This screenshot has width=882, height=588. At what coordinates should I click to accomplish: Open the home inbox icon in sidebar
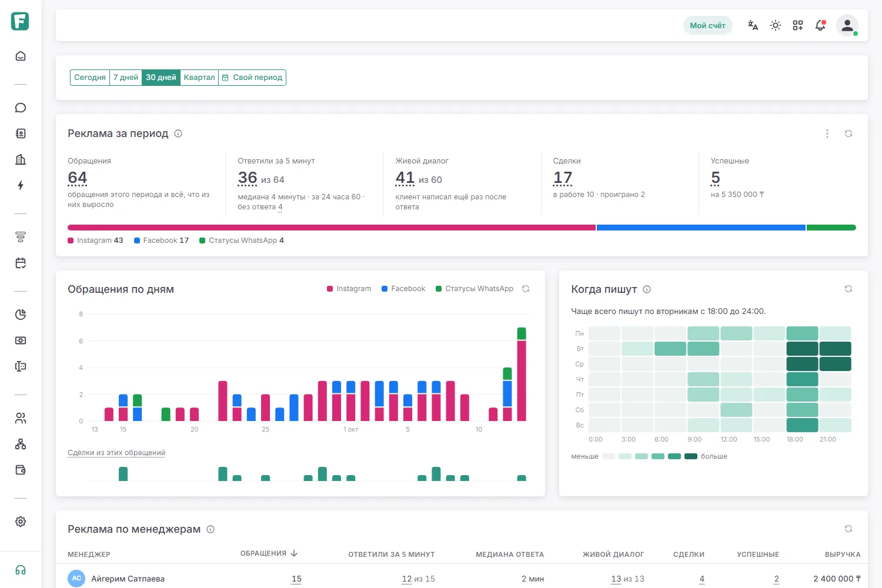click(21, 56)
